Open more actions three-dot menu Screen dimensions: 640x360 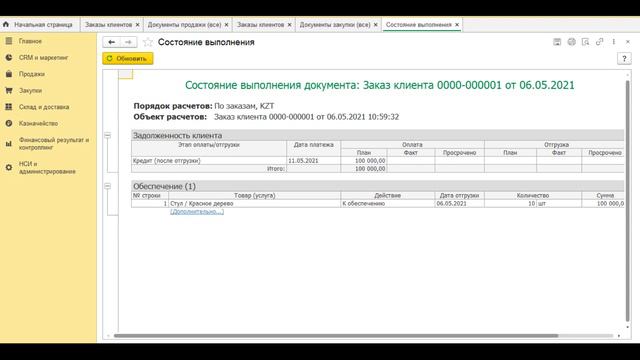(613, 42)
